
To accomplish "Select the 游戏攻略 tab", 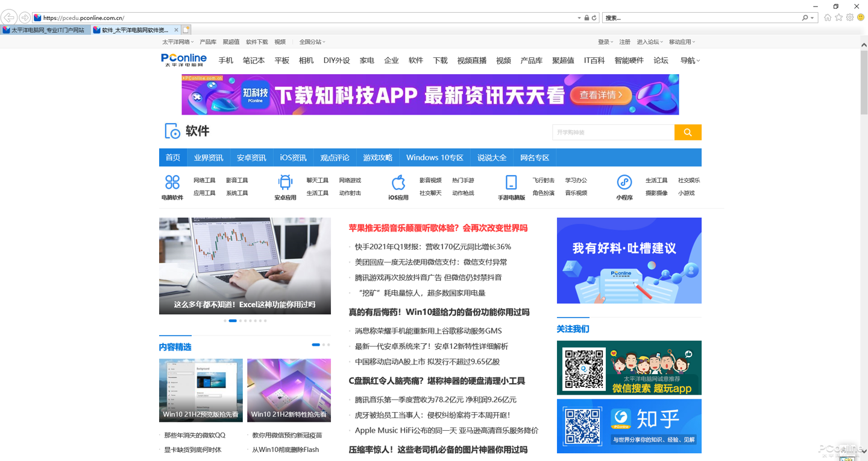I will pyautogui.click(x=378, y=157).
